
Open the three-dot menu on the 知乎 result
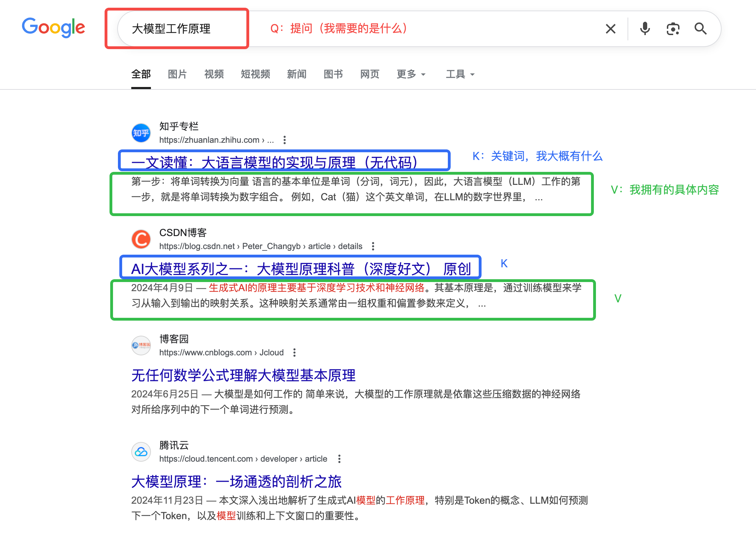click(284, 140)
